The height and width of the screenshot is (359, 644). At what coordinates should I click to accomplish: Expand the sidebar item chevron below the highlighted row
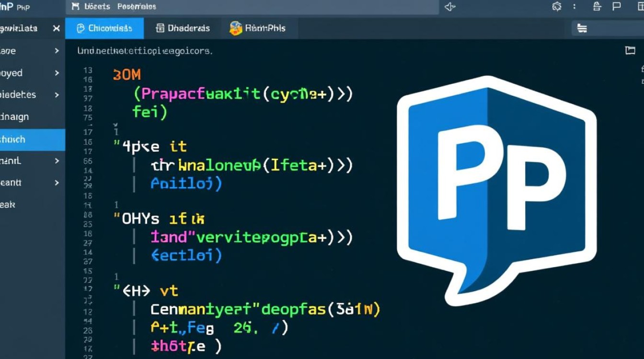coord(57,161)
